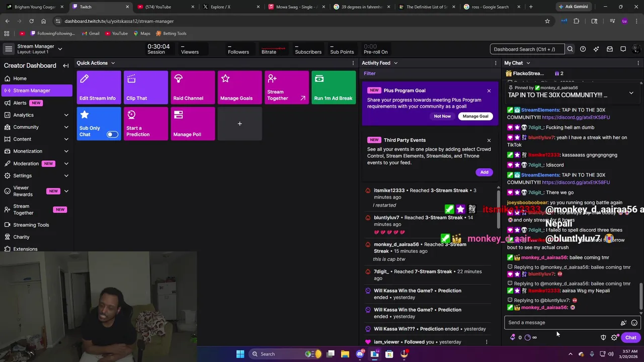Open Quick Actions three-dot options
The width and height of the screenshot is (644, 362).
coord(353,63)
